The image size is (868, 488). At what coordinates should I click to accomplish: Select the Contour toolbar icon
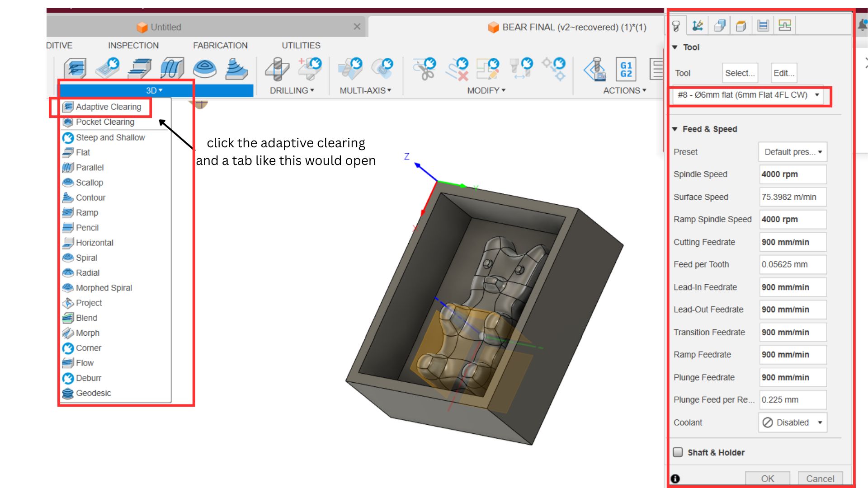(x=236, y=69)
